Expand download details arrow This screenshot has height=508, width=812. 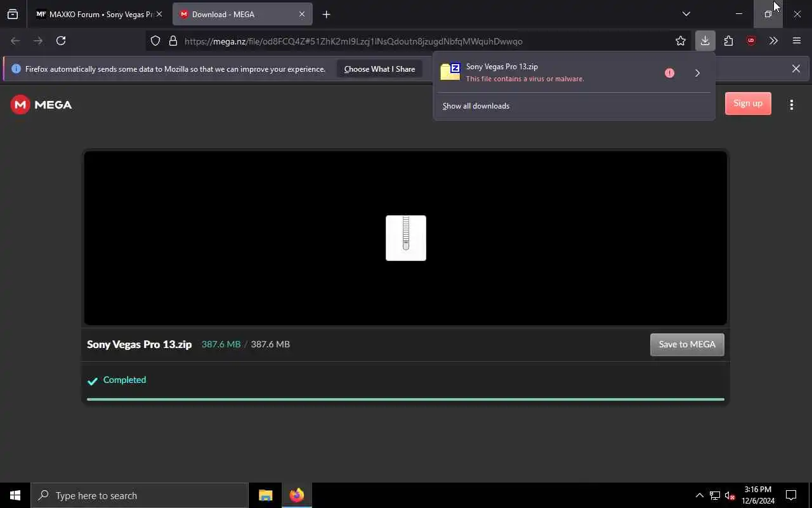[697, 73]
